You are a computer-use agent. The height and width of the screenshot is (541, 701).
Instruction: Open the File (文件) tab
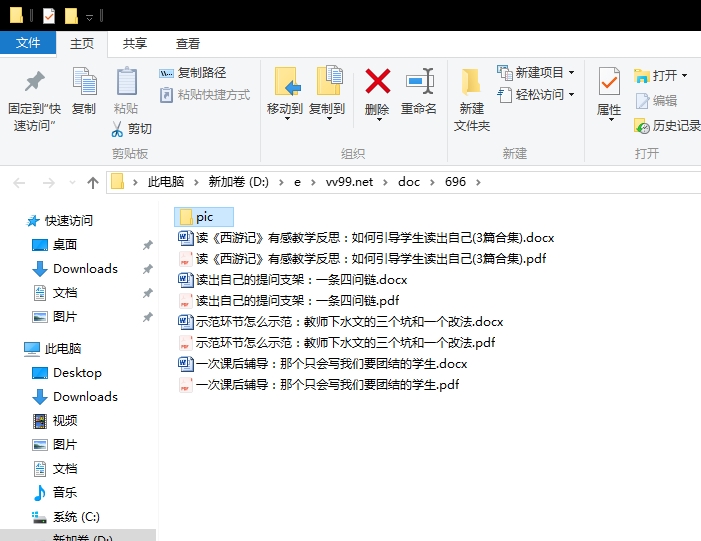28,43
